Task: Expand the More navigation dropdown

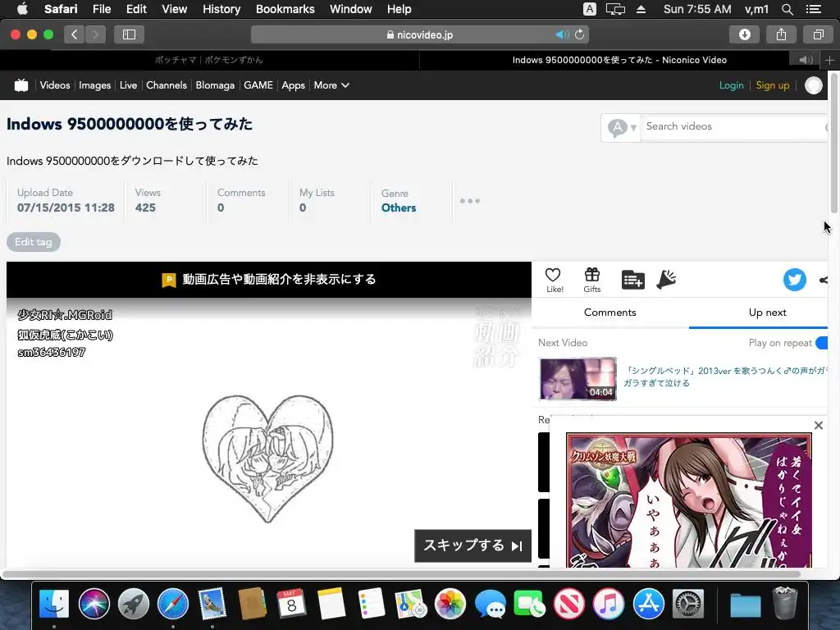Action: pos(331,85)
